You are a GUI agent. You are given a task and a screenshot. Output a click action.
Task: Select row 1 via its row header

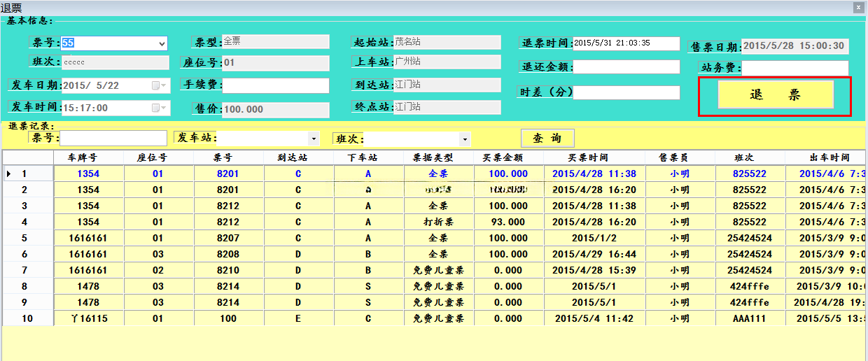click(x=28, y=174)
